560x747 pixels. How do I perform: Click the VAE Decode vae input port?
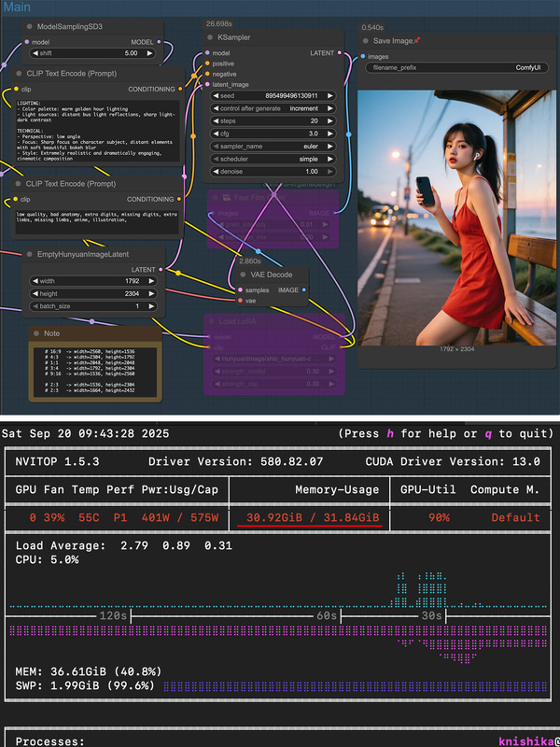[x=241, y=301]
